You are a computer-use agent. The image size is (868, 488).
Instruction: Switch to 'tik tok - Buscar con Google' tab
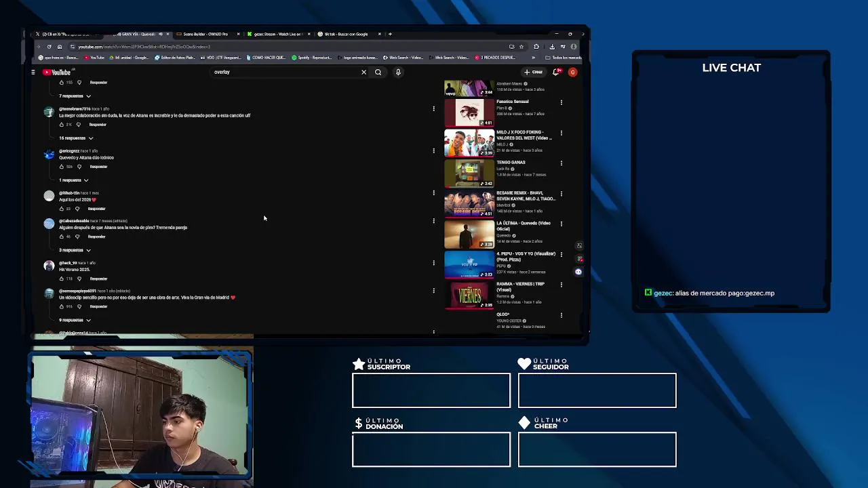tap(348, 34)
